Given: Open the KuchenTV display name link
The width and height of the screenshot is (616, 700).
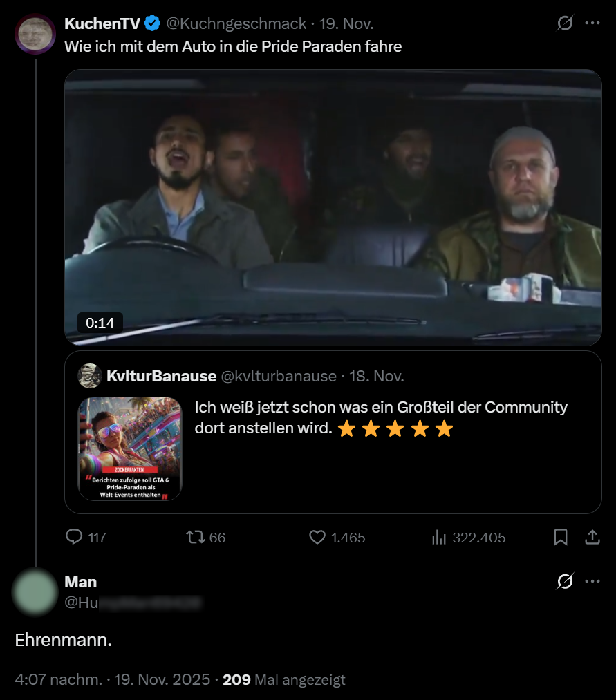Looking at the screenshot, I should (102, 23).
